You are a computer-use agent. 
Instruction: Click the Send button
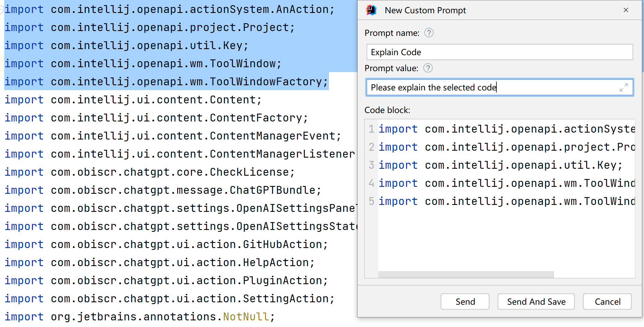(465, 301)
